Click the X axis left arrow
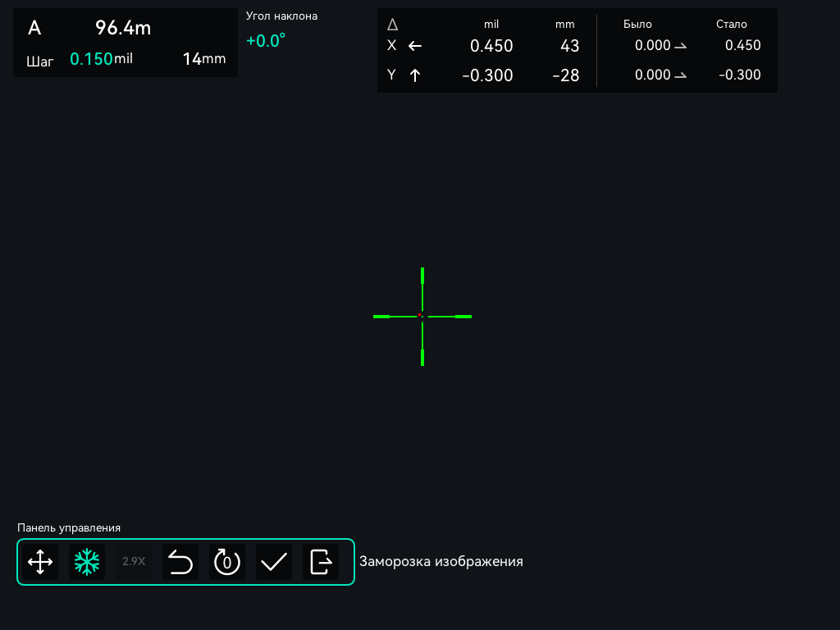 pos(415,46)
